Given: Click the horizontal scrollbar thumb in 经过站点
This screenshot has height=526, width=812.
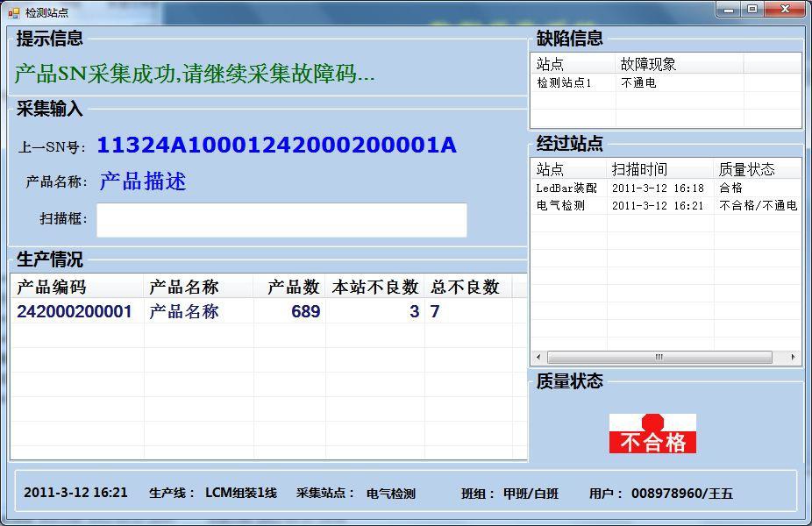Looking at the screenshot, I should click(x=659, y=357).
